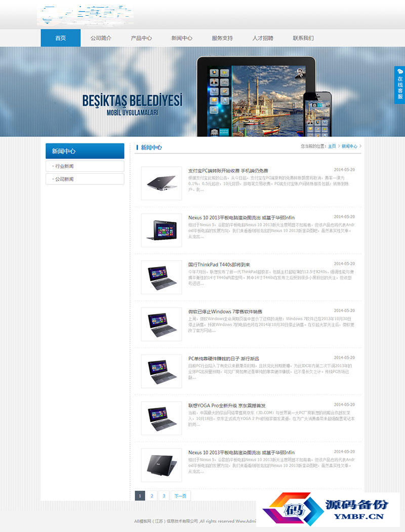Open the 产品中心 navigation item
This screenshot has width=405, height=532.
[141, 38]
